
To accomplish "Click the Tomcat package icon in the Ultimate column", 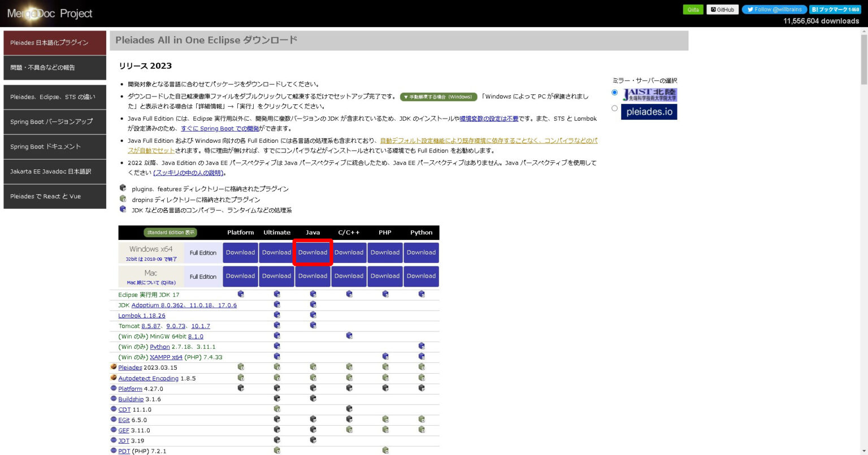I will click(277, 325).
